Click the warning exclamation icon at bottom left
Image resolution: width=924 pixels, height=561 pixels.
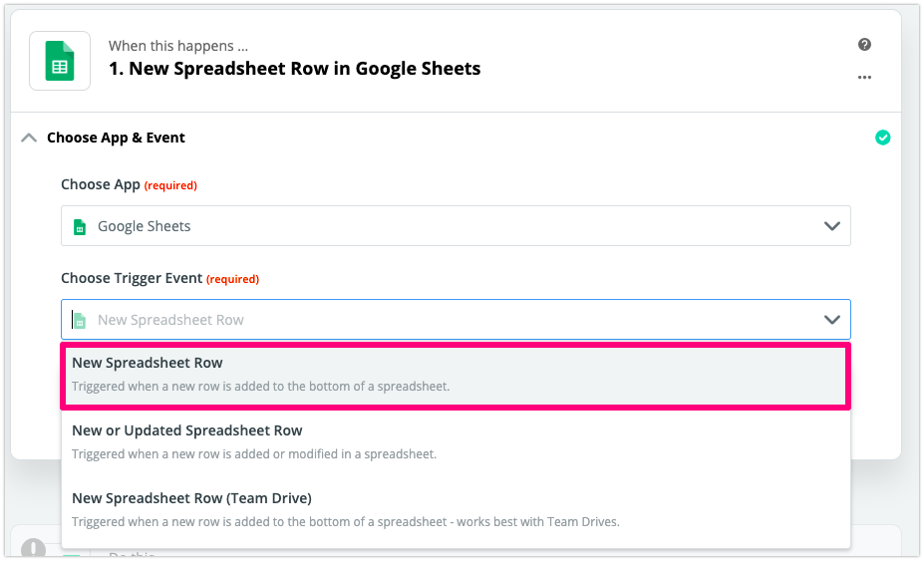(x=33, y=547)
